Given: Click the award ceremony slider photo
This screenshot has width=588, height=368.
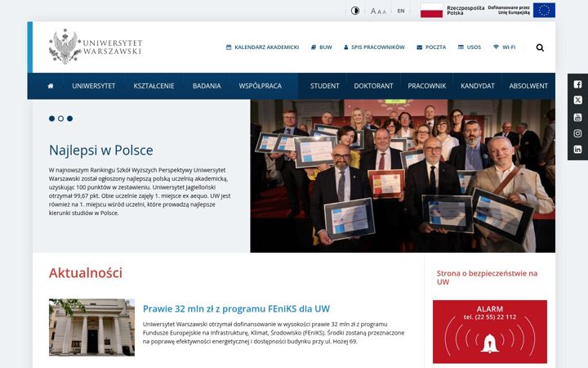Looking at the screenshot, I should coord(403,176).
